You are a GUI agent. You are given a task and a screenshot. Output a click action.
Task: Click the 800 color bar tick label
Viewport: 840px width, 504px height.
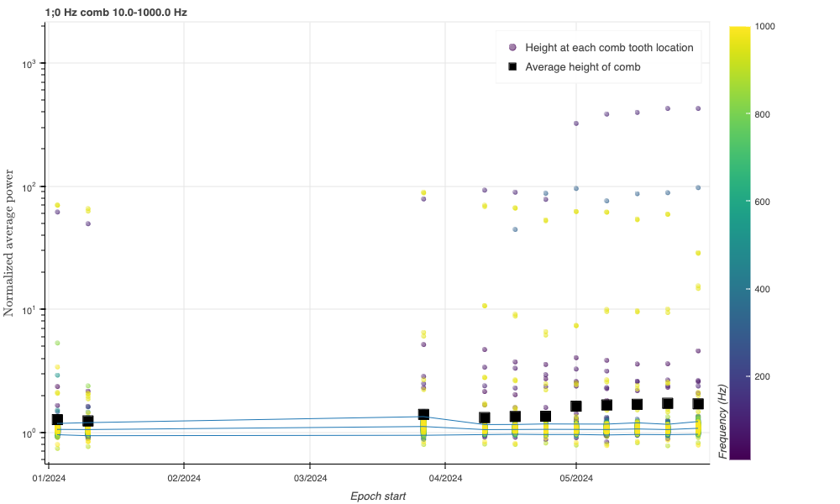(x=763, y=114)
